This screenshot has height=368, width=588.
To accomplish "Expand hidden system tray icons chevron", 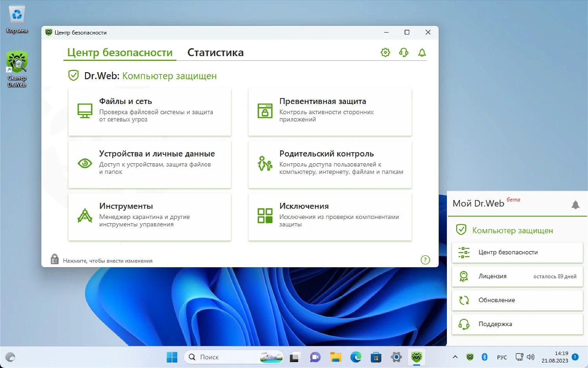I will [455, 357].
